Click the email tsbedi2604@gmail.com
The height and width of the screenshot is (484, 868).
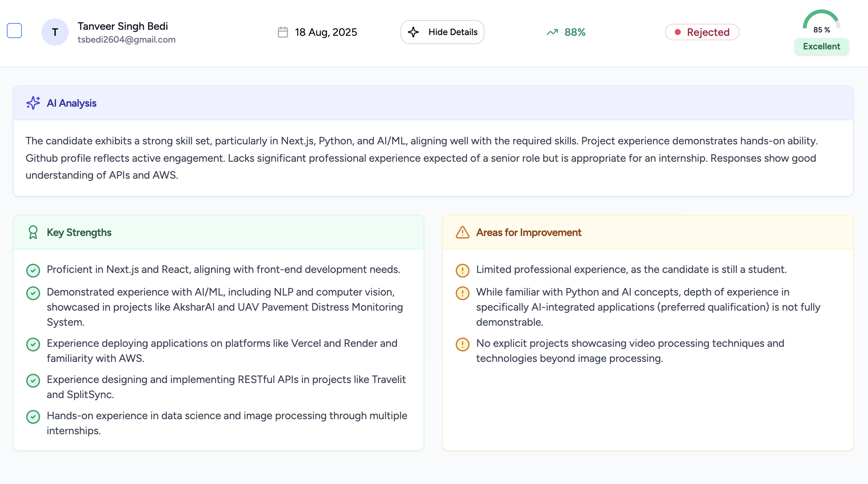pos(127,40)
